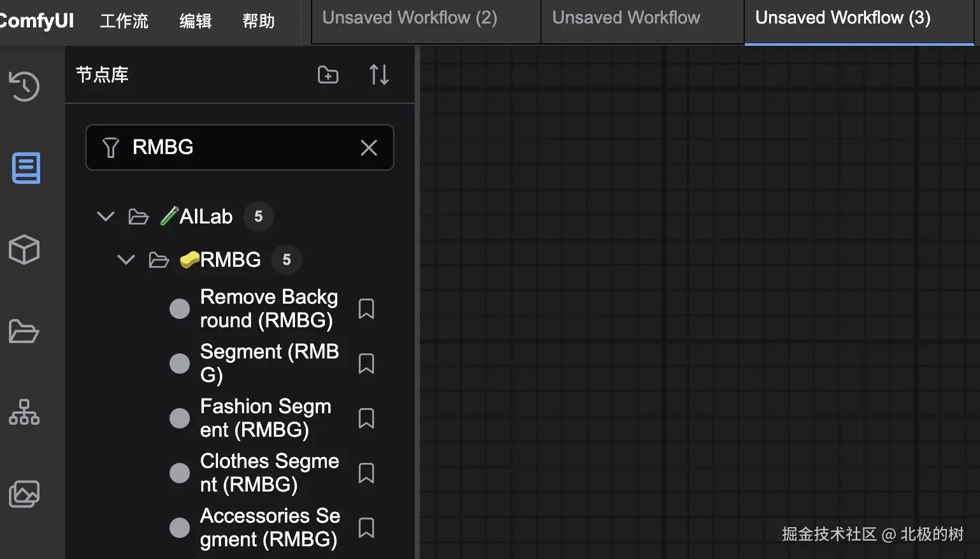Click the RMBG search input field
This screenshot has width=980, height=559.
click(240, 148)
